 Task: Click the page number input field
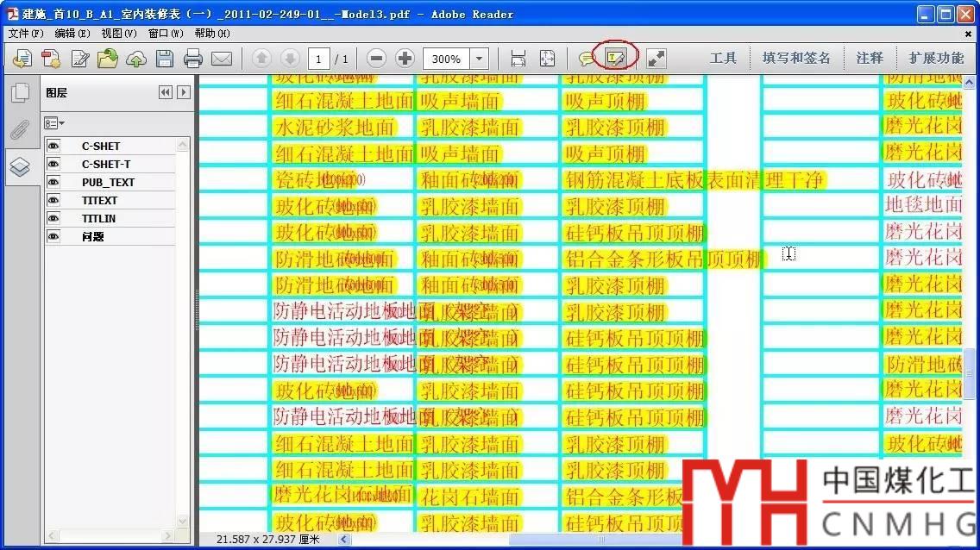pos(319,59)
